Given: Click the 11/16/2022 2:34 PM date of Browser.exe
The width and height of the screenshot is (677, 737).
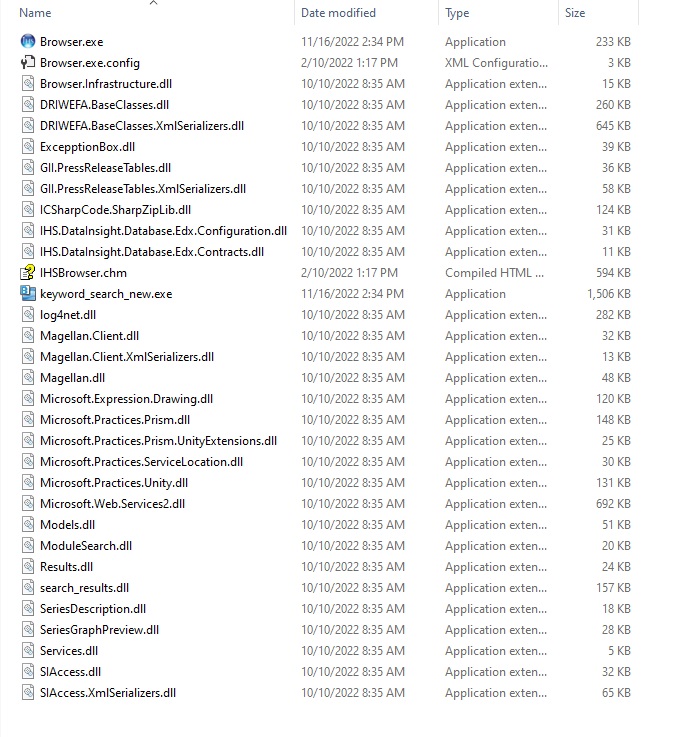Looking at the screenshot, I should click(x=353, y=42).
